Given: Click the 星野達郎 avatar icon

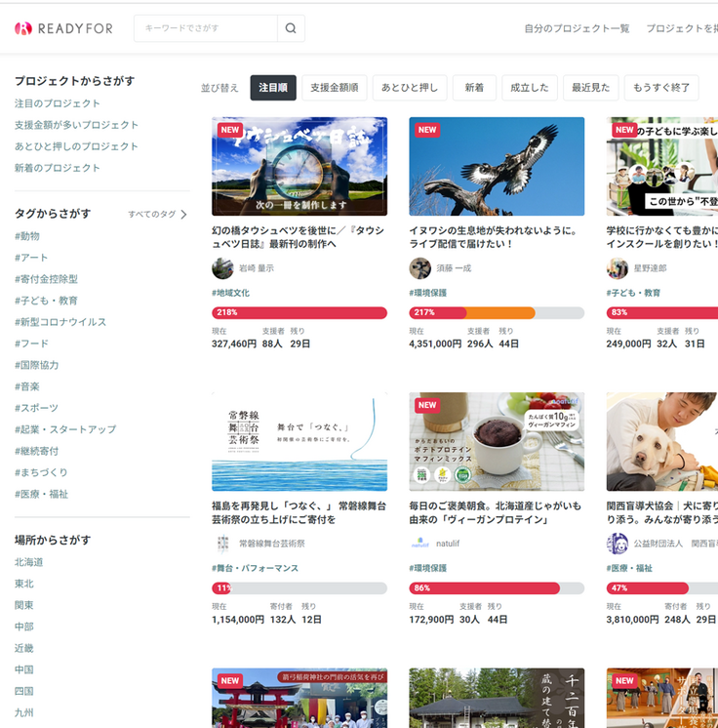Looking at the screenshot, I should [617, 268].
